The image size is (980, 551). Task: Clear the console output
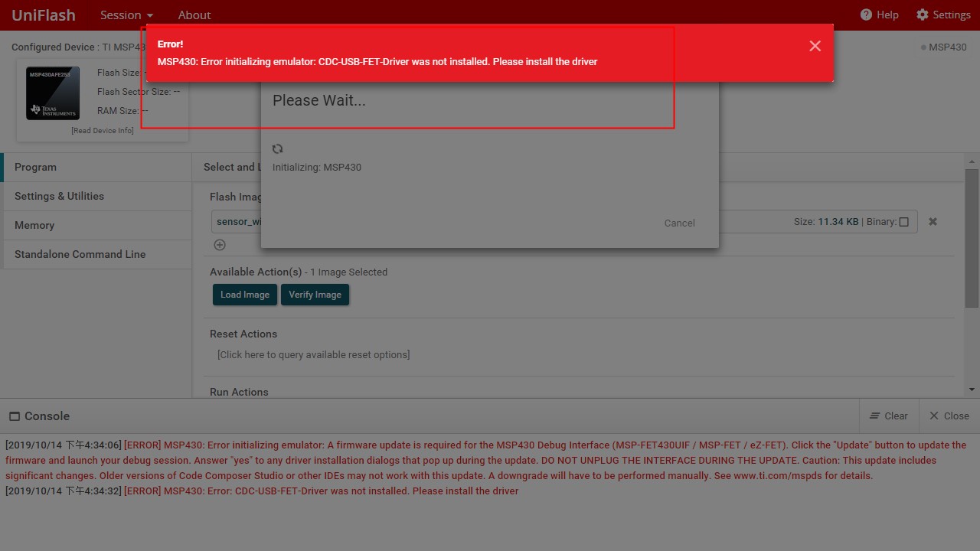(889, 416)
